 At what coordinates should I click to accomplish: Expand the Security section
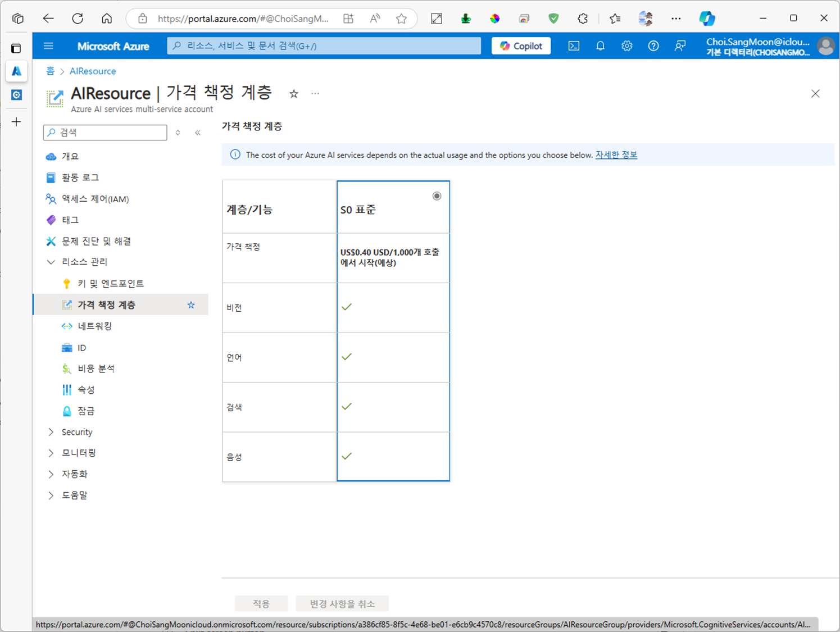tap(51, 432)
